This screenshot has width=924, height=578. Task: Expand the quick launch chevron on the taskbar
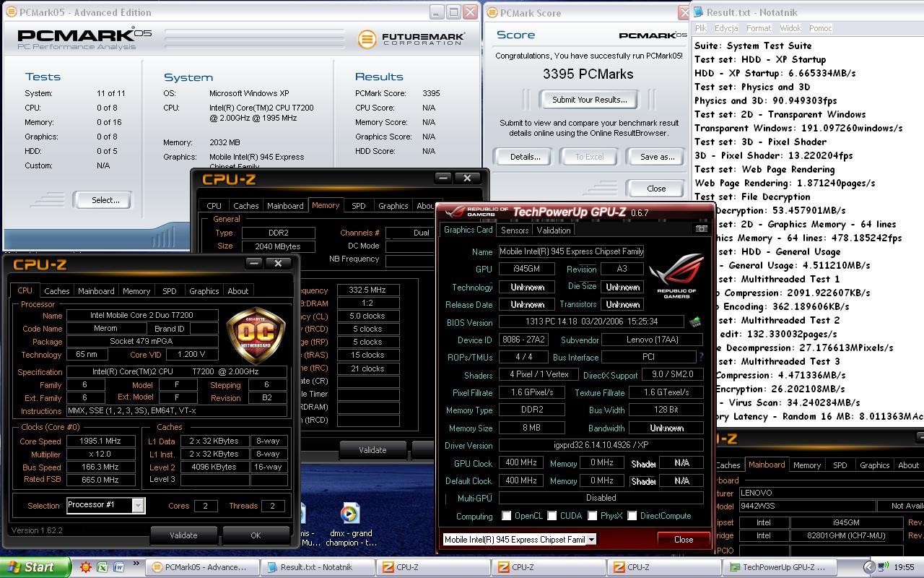[135, 564]
